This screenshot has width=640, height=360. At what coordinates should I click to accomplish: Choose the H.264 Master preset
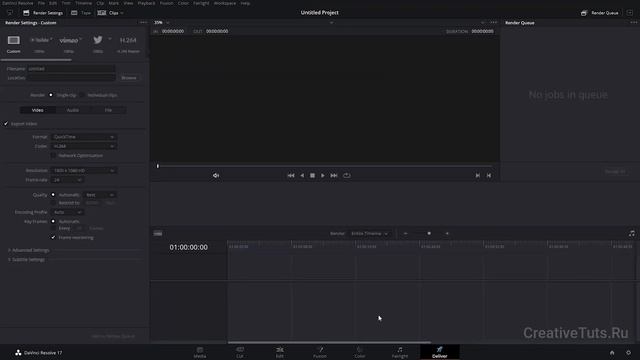click(x=128, y=40)
